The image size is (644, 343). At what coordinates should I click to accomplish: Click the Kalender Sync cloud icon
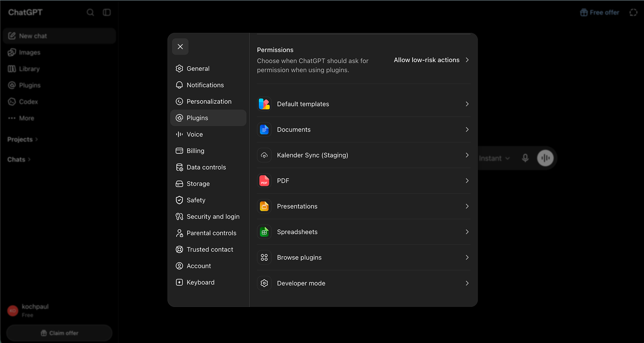point(264,155)
